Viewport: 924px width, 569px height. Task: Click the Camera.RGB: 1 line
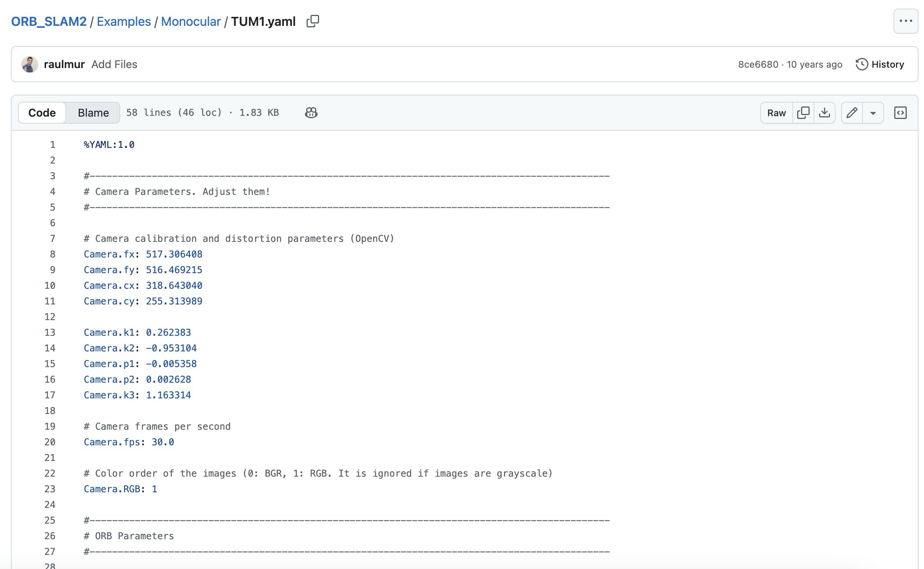[120, 489]
